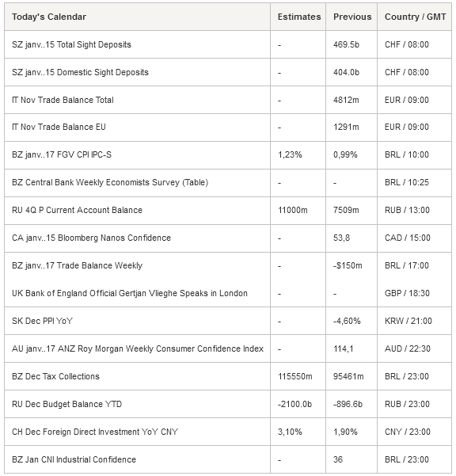Open BZ FGV CPI IPC-S event
456x476 pixels.
coord(62,154)
